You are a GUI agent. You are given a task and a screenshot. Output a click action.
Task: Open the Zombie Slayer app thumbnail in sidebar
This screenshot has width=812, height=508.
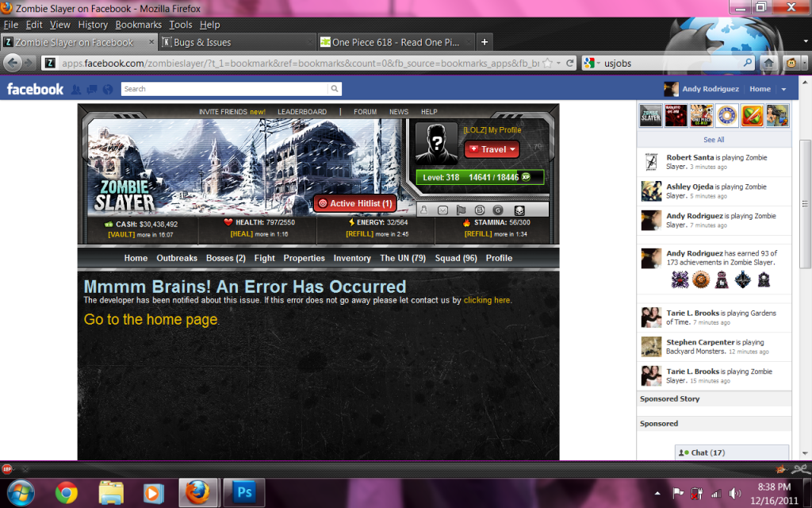click(x=650, y=116)
